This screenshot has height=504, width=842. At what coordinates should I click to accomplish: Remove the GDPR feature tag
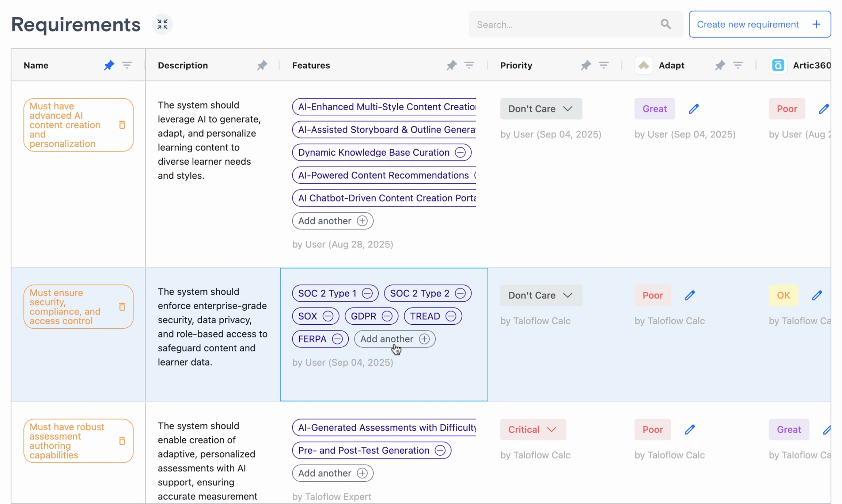coord(387,316)
